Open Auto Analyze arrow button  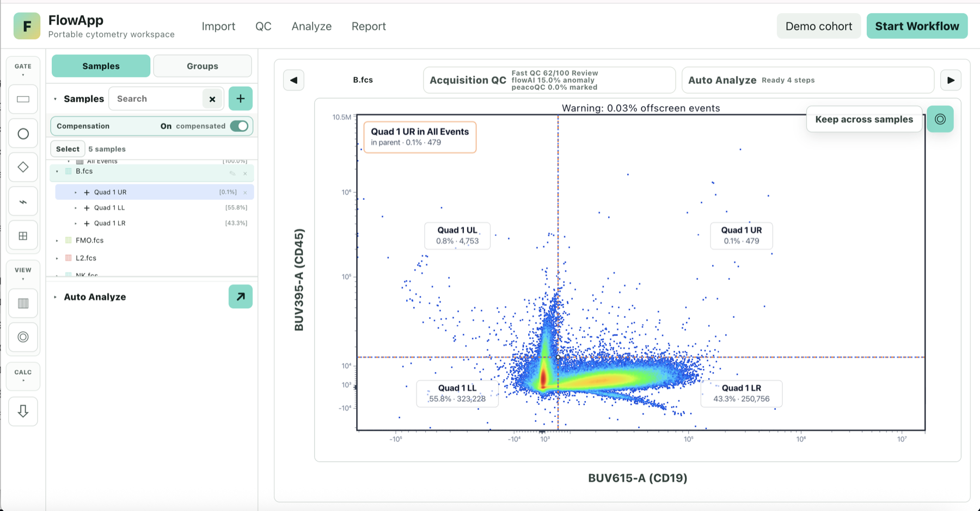pyautogui.click(x=241, y=297)
